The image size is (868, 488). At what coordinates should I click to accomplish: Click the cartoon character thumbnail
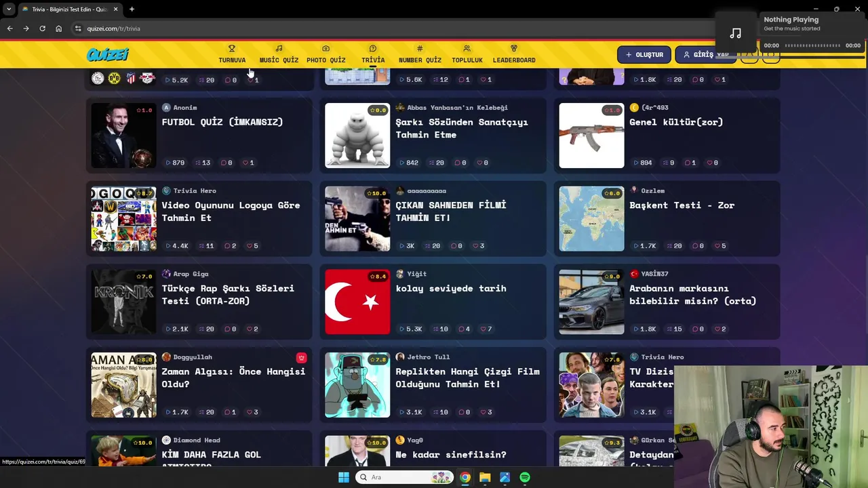[357, 385]
